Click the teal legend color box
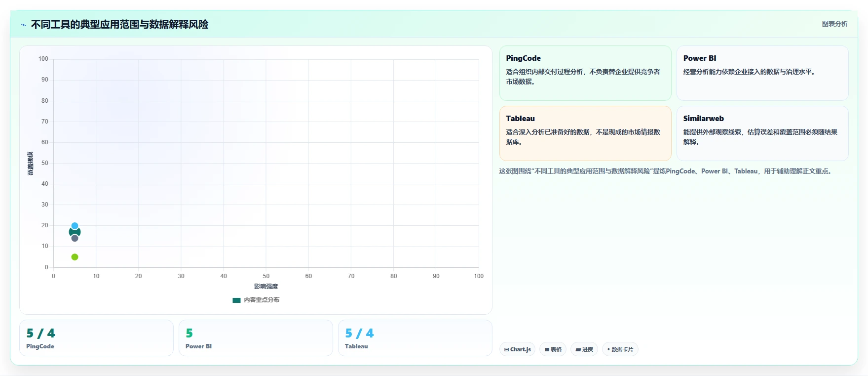Screen dimensions: 868x376 pos(236,300)
